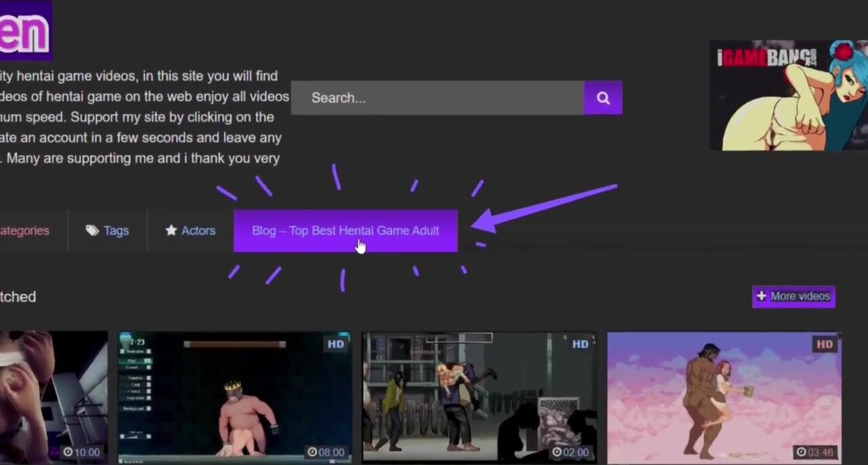Open the iGameBang banner ad
The image size is (868, 465).
[789, 95]
